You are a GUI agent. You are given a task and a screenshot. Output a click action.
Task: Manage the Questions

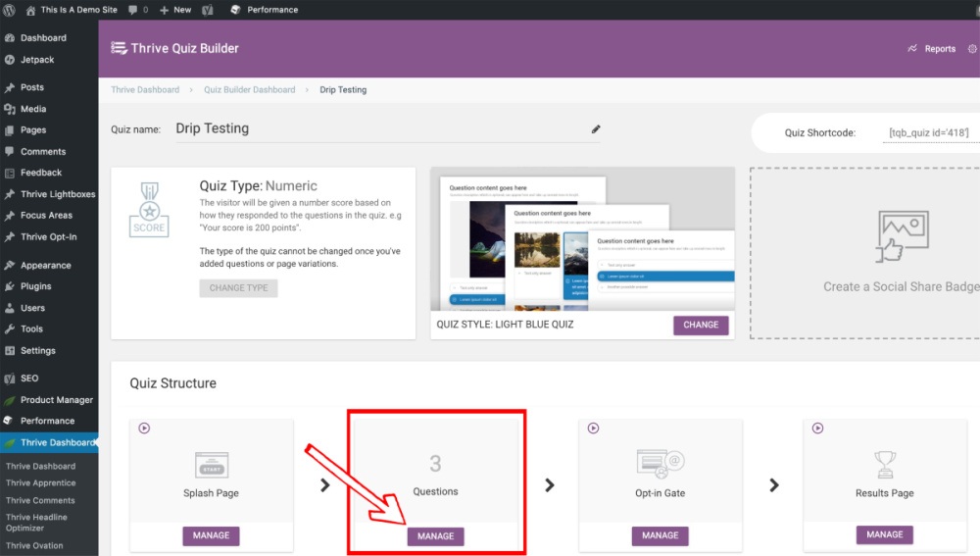coord(436,536)
